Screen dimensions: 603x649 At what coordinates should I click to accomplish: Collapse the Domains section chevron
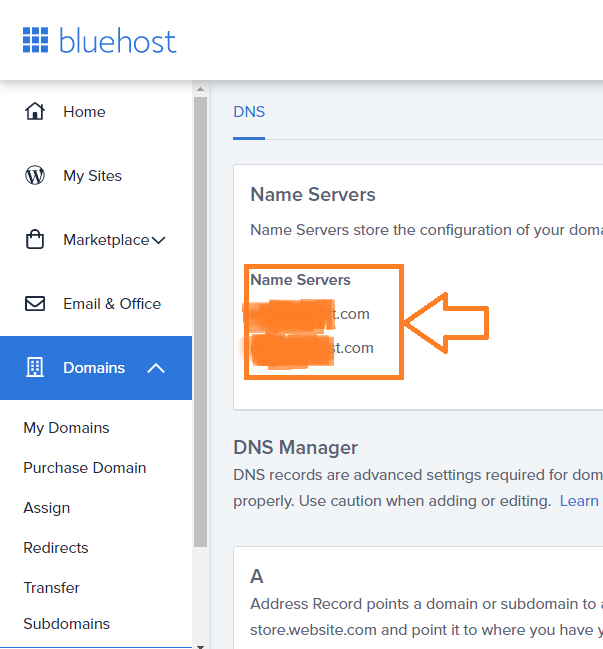[156, 368]
